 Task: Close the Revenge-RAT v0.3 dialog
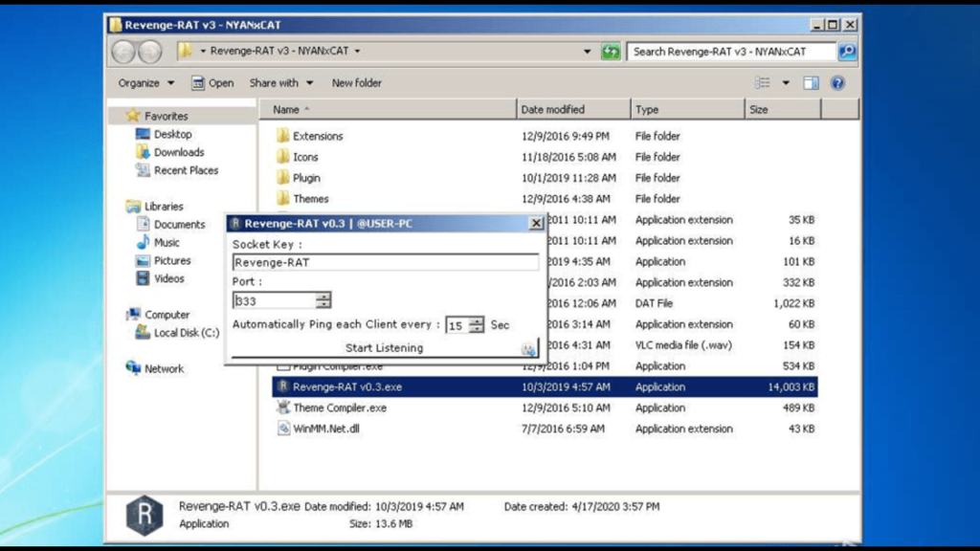(x=536, y=223)
